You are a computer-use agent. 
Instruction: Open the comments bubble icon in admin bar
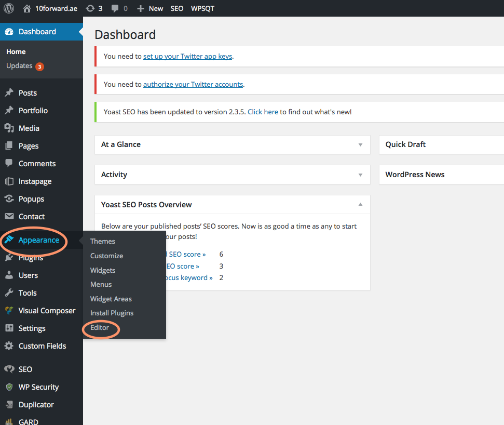(x=115, y=8)
